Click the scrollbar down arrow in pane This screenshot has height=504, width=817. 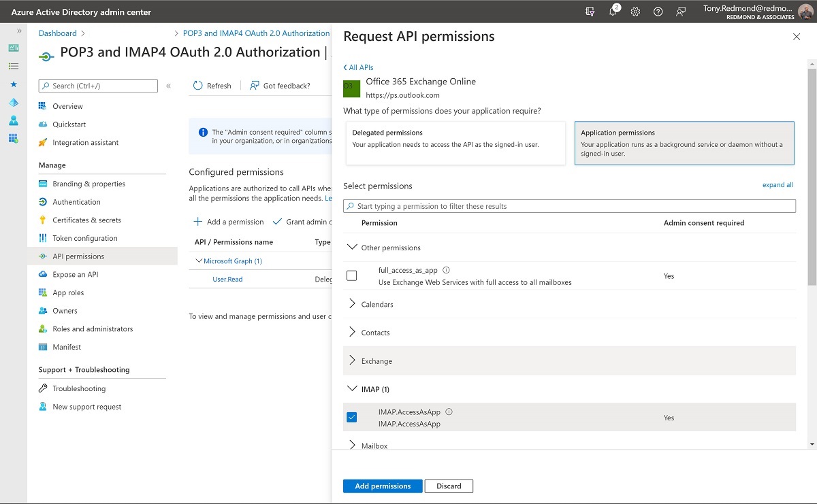pyautogui.click(x=812, y=444)
